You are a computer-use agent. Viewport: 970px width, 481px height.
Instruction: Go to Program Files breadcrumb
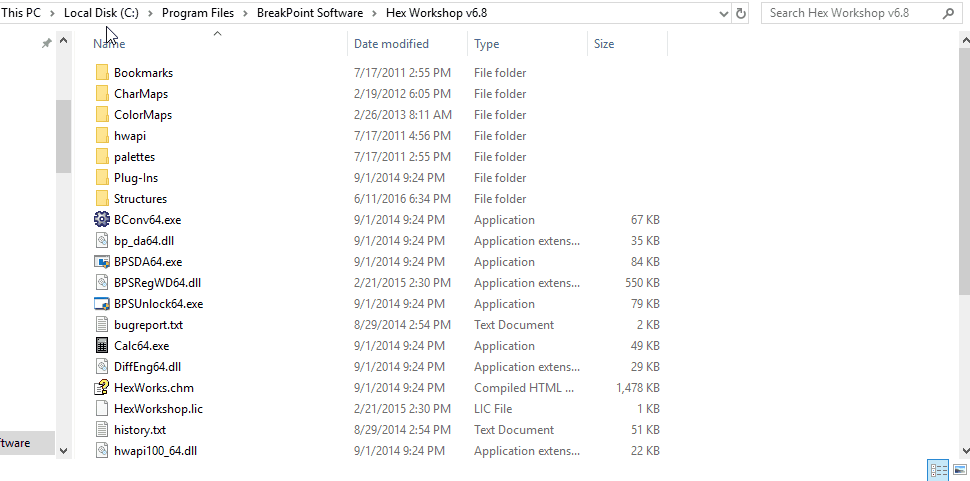point(198,13)
